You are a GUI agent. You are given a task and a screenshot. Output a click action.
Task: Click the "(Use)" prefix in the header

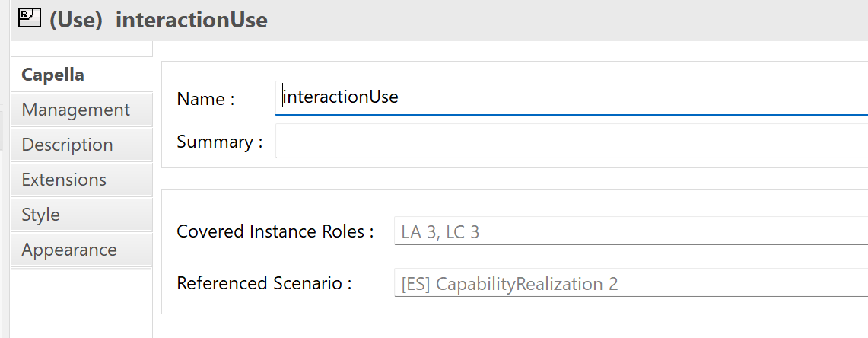click(76, 20)
